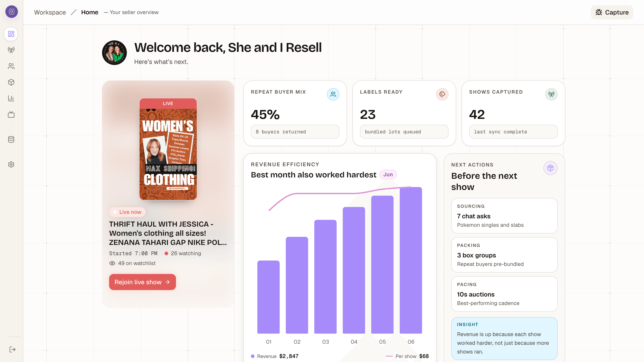The height and width of the screenshot is (362, 644).
Task: Click the last sync complete chip
Action: [x=513, y=132]
